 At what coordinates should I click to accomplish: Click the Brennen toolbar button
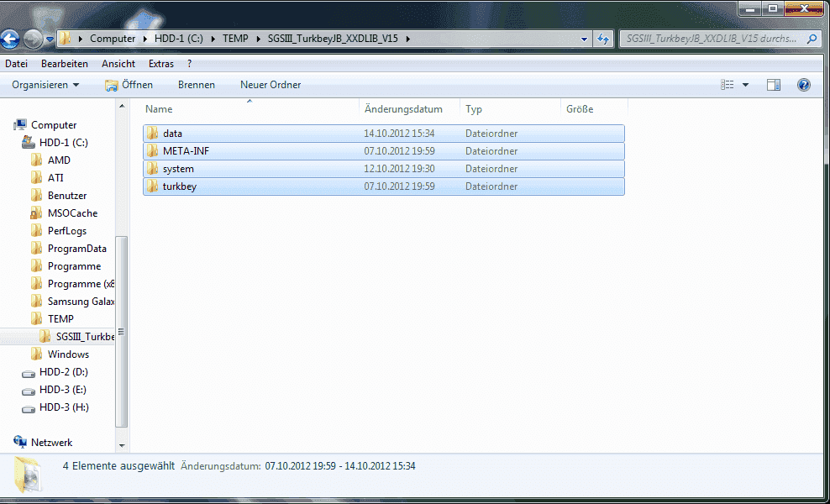pyautogui.click(x=197, y=85)
